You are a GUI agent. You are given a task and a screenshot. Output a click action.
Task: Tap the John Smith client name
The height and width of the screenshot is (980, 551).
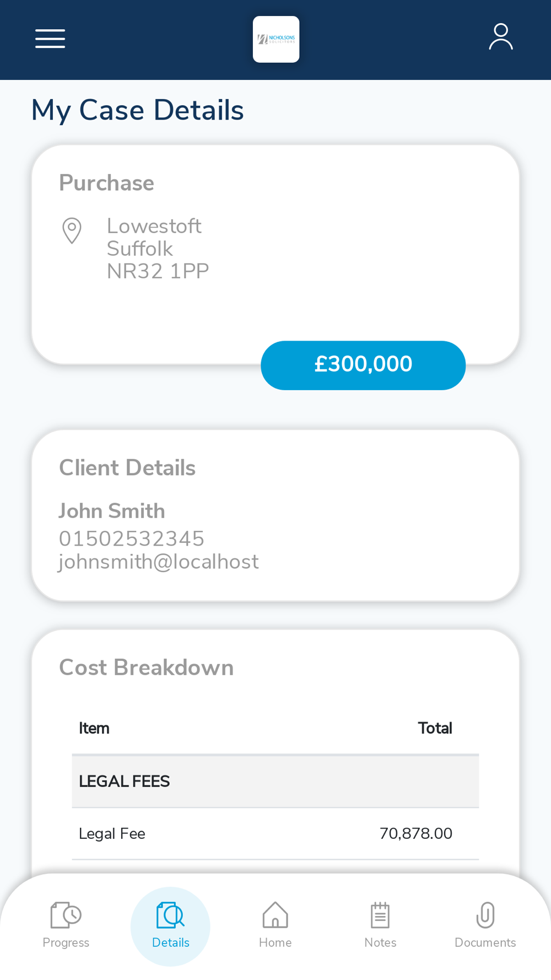112,511
